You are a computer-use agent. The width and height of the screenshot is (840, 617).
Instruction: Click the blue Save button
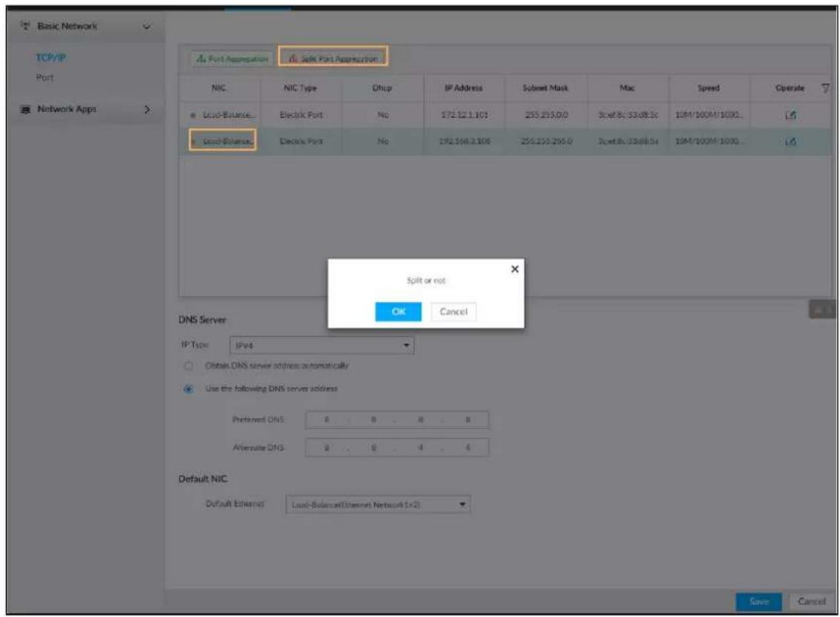(x=758, y=601)
